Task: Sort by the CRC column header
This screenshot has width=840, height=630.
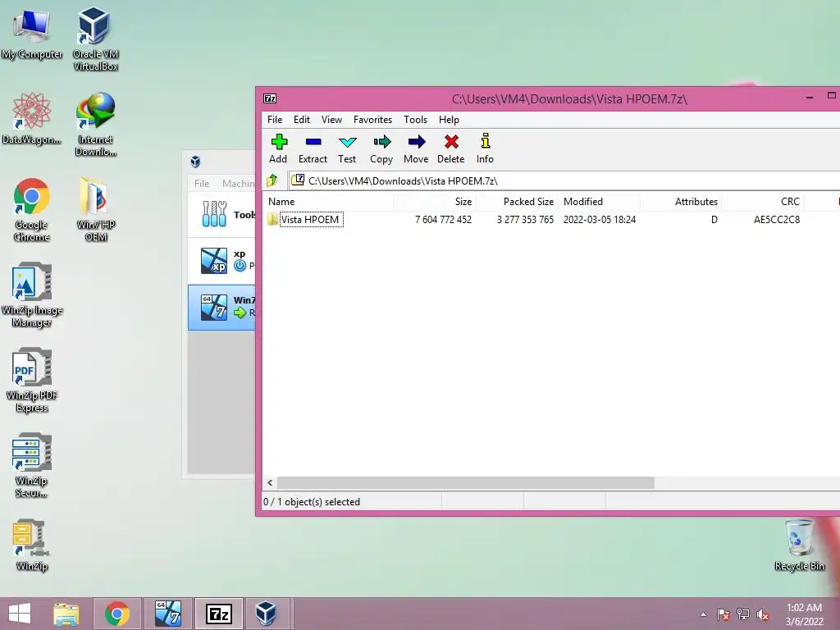Action: pos(764,202)
